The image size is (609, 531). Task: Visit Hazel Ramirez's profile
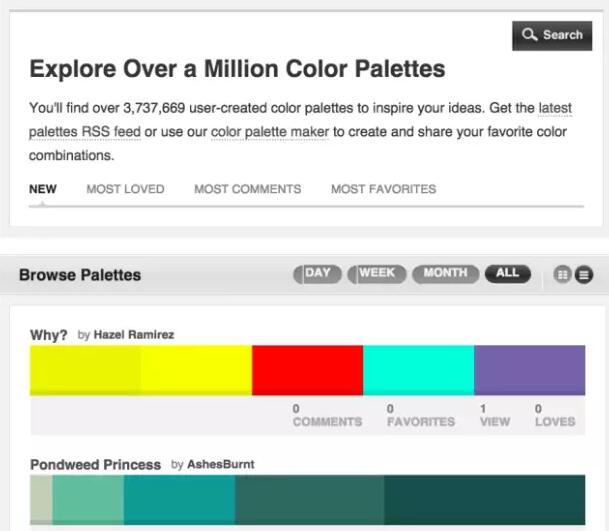tap(133, 335)
